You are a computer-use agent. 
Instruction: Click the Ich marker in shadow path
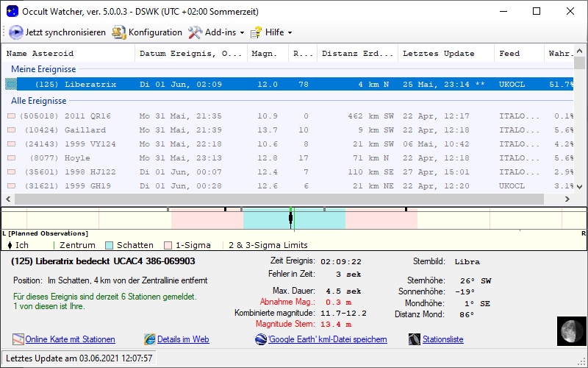292,219
